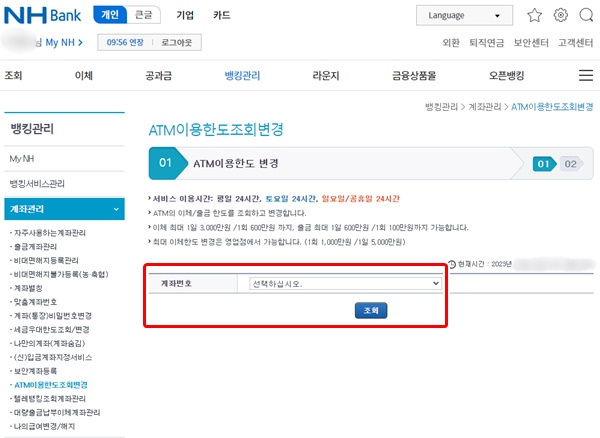Open 세금우대한도조회/변경 sidebar item
This screenshot has height=438, width=600.
[52, 329]
